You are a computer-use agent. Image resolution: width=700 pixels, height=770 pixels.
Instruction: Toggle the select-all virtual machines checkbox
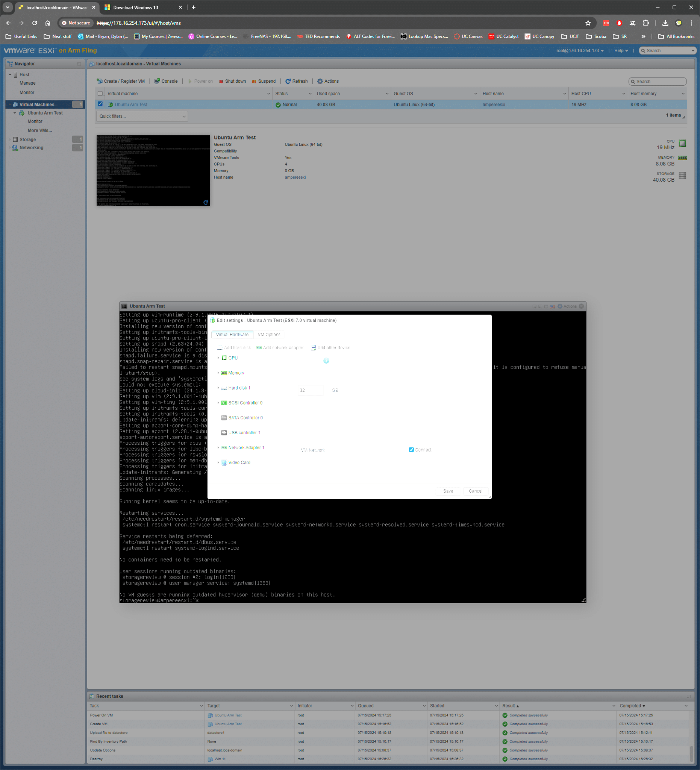click(x=100, y=94)
